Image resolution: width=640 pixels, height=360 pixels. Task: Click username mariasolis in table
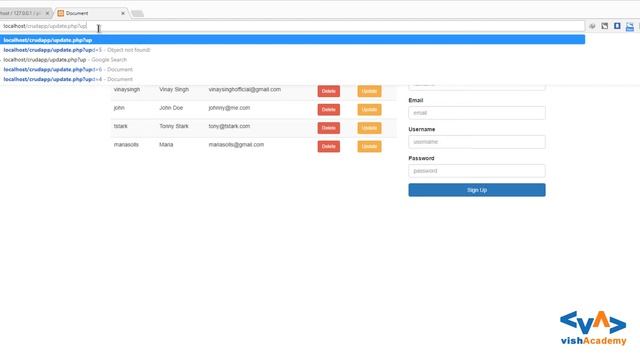coord(126,144)
